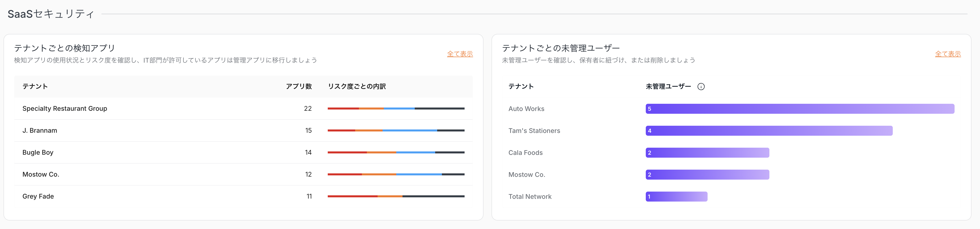Click Mostow Co. in unmanaged users list
980x229 pixels.
(x=527, y=175)
